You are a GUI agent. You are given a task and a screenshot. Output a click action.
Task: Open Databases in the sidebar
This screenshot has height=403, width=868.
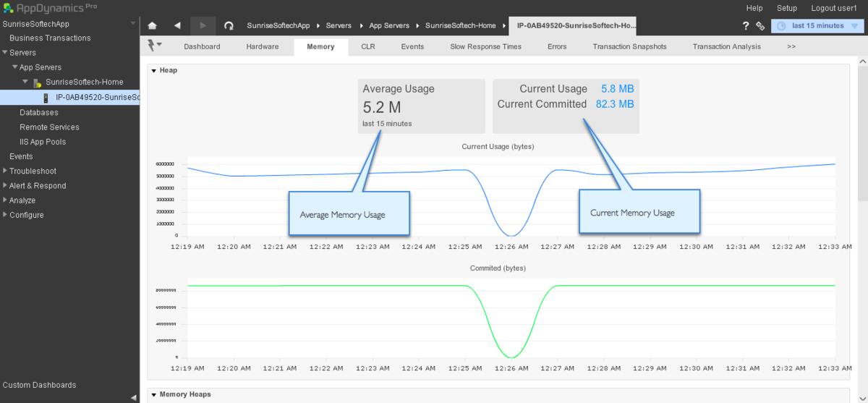pos(39,112)
